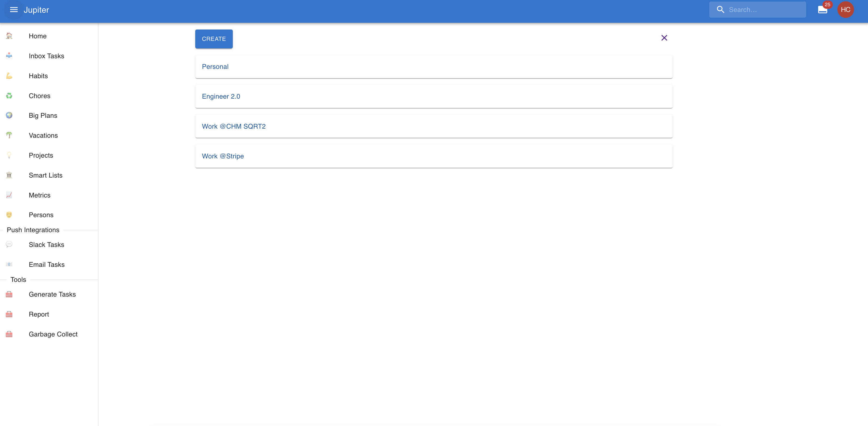
Task: Select the Work @Stripe workspace card
Action: [x=223, y=156]
